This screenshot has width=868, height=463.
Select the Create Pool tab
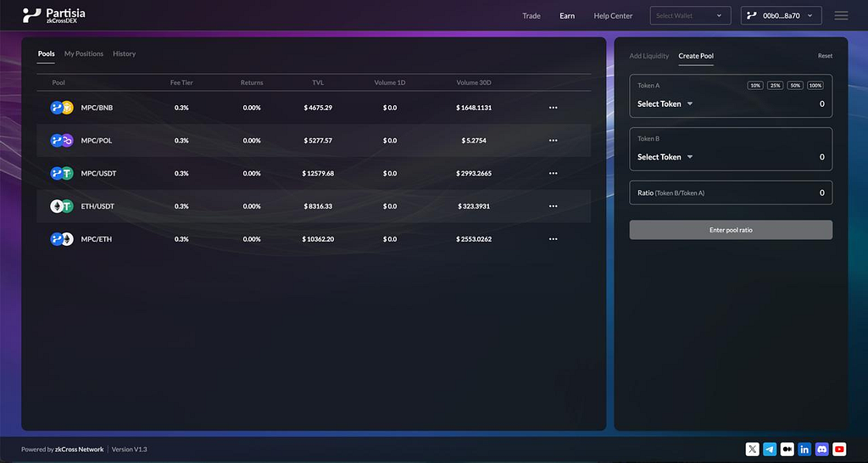pyautogui.click(x=696, y=56)
